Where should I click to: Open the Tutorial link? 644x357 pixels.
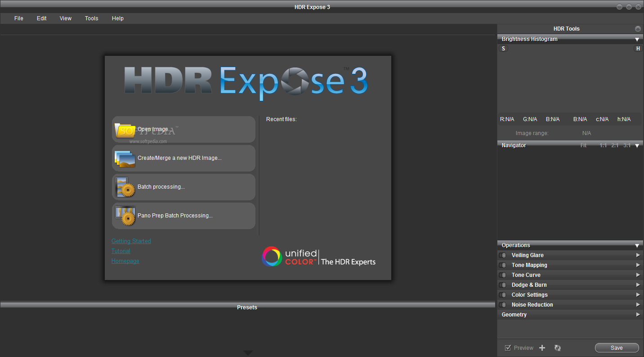tap(121, 251)
